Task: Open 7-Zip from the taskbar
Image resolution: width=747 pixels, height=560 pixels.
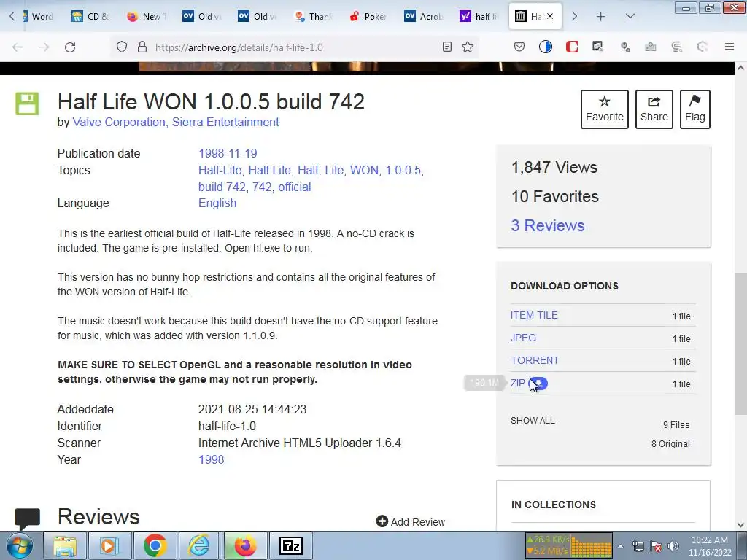Action: pos(291,546)
